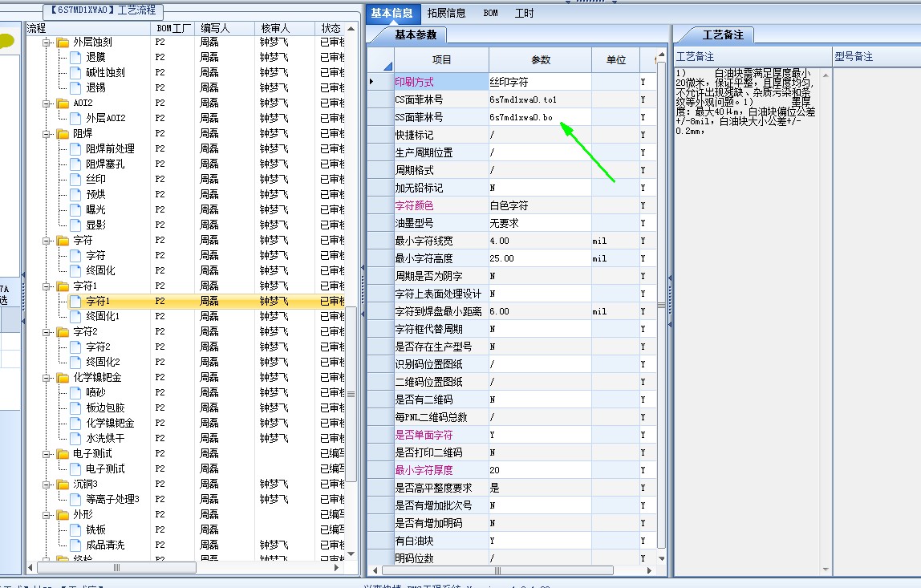Click the 阻焊前处理 document icon
Image resolution: width=921 pixels, height=588 pixels.
[75, 149]
